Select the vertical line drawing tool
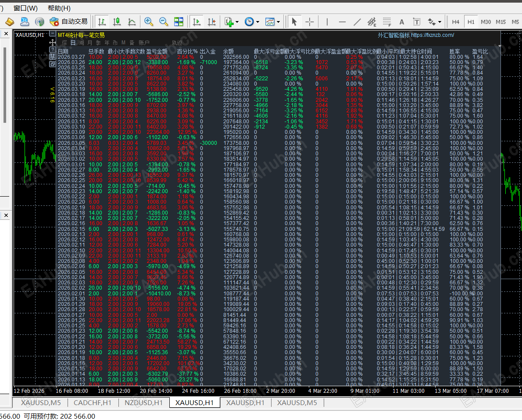Screen dimensions: 522x420 point(327,22)
